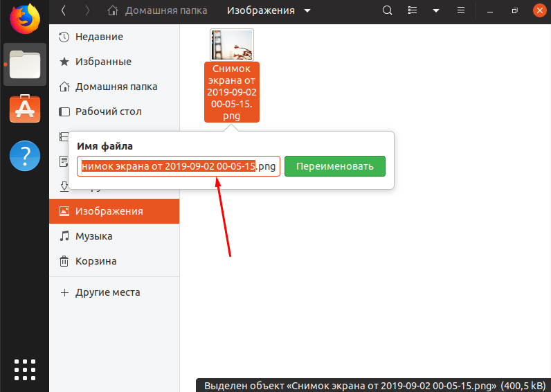551x392 pixels.
Task: Toggle list view mode icon
Action: [x=413, y=10]
